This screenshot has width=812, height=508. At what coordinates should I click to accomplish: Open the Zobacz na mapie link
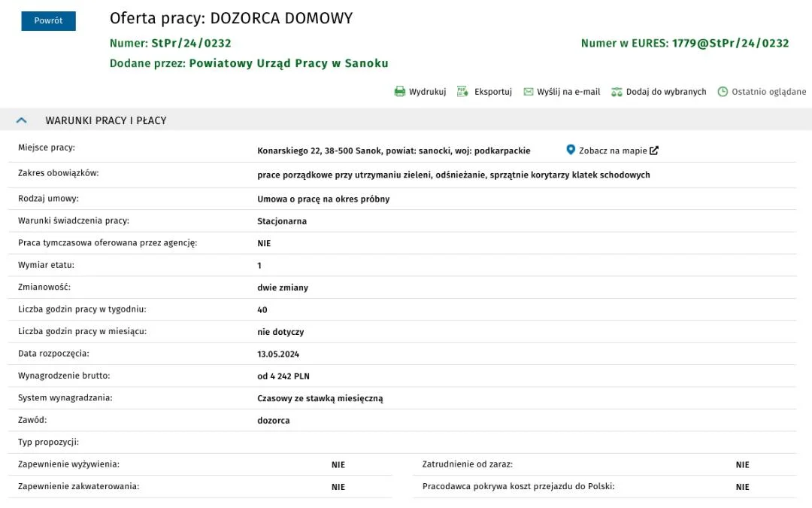(613, 151)
